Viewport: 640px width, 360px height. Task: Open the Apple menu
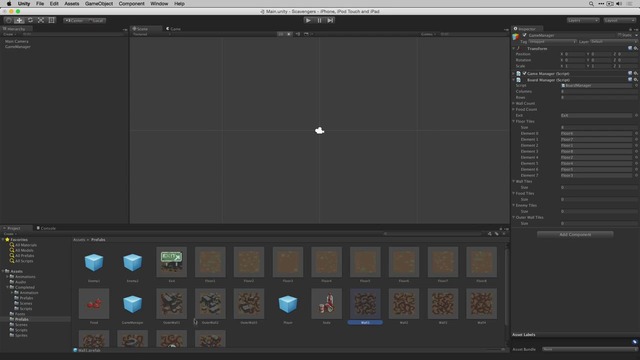(9, 4)
